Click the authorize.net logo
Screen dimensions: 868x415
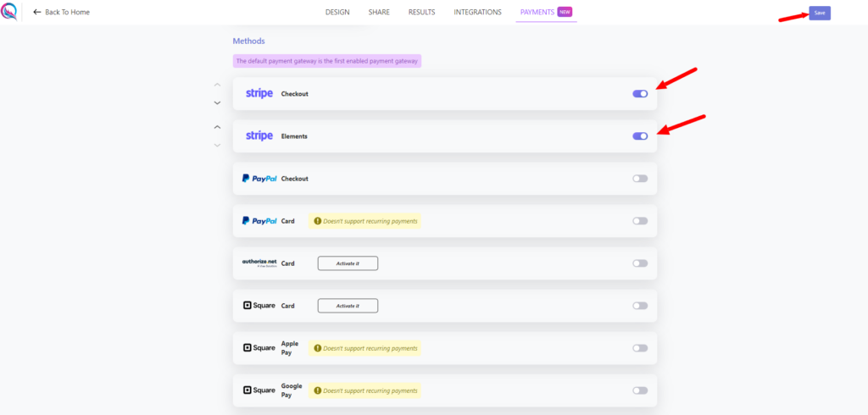point(259,263)
